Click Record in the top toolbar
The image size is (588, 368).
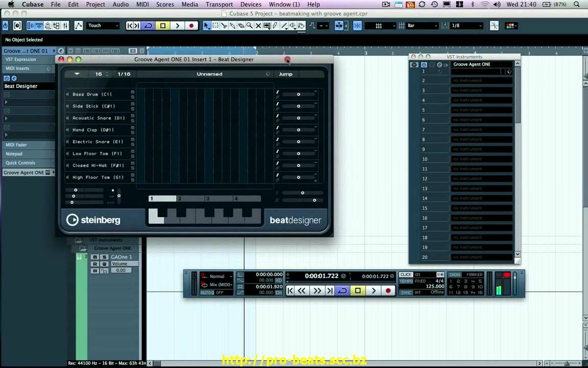191,26
